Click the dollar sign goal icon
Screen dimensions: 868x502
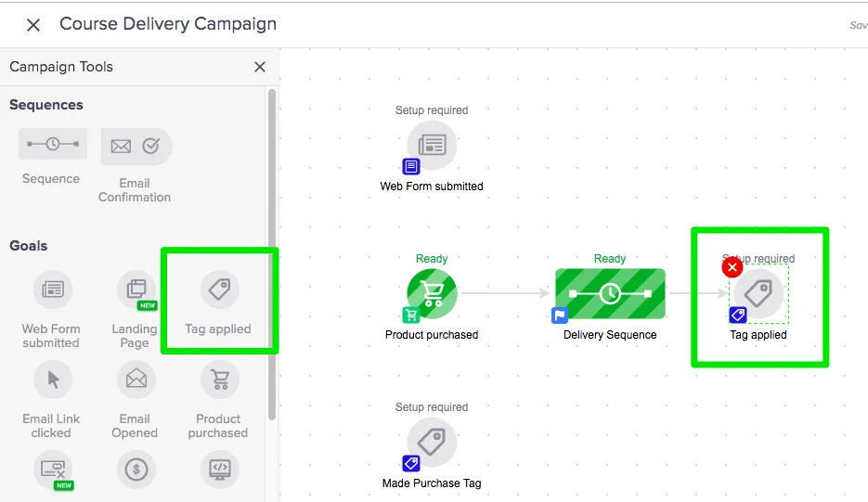(136, 469)
